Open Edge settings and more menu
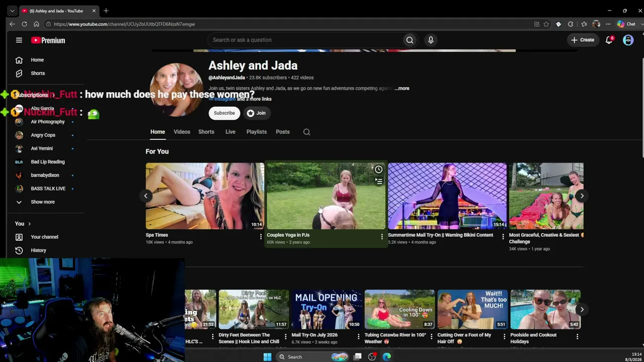Screen dimensions: 644x362 [608, 24]
